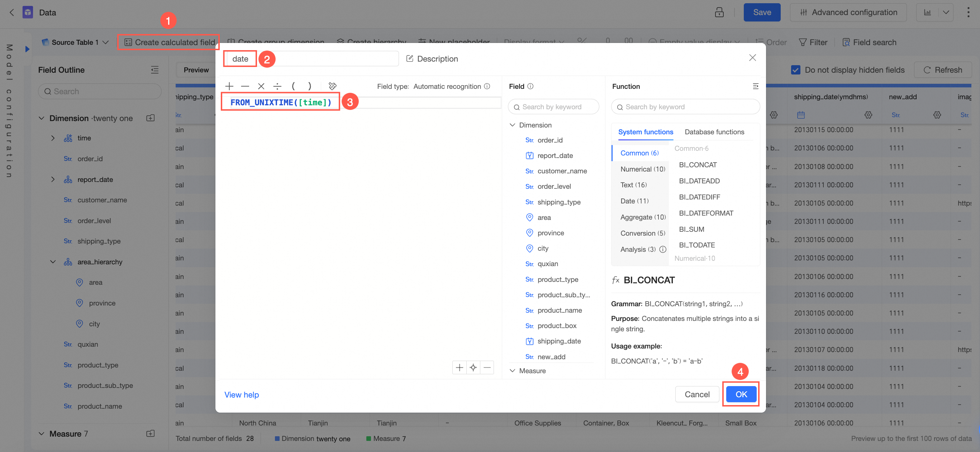
Task: Select the Date (11) function category
Action: click(634, 201)
